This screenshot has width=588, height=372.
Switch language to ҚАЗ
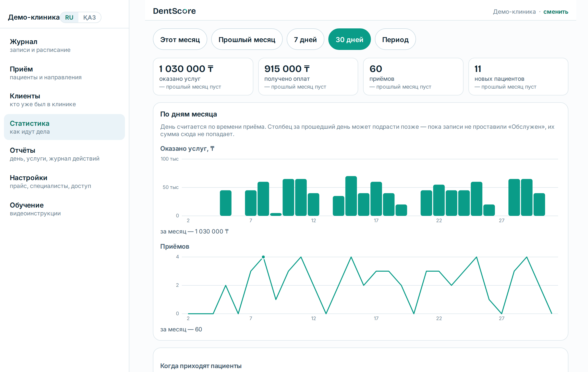pyautogui.click(x=89, y=17)
